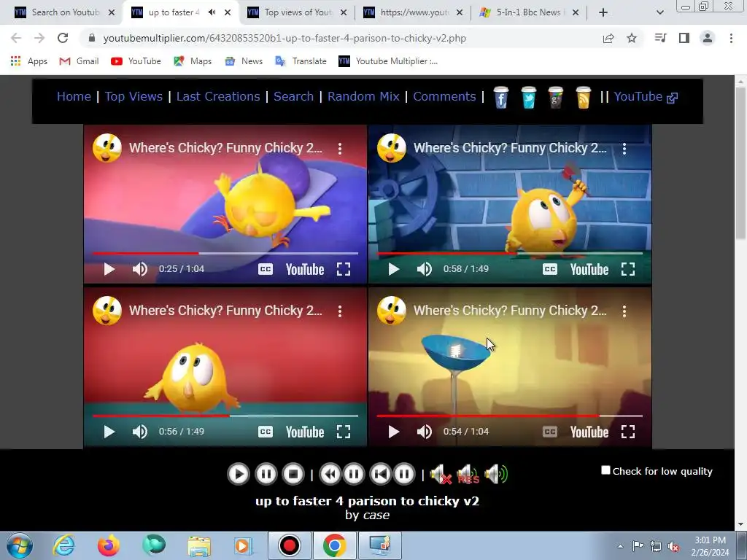The height and width of the screenshot is (560, 747).
Task: Toggle captions on the 0:56 / 1:49 video
Action: [x=266, y=432]
